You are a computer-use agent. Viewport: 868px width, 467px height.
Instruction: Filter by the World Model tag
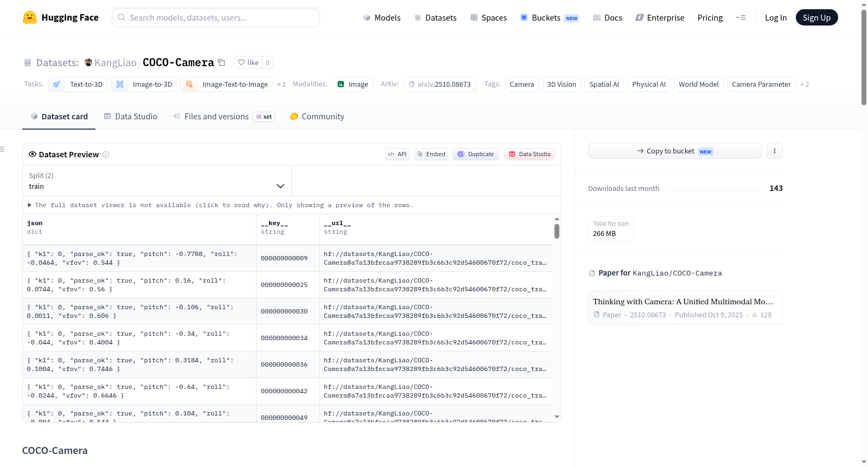pyautogui.click(x=699, y=84)
